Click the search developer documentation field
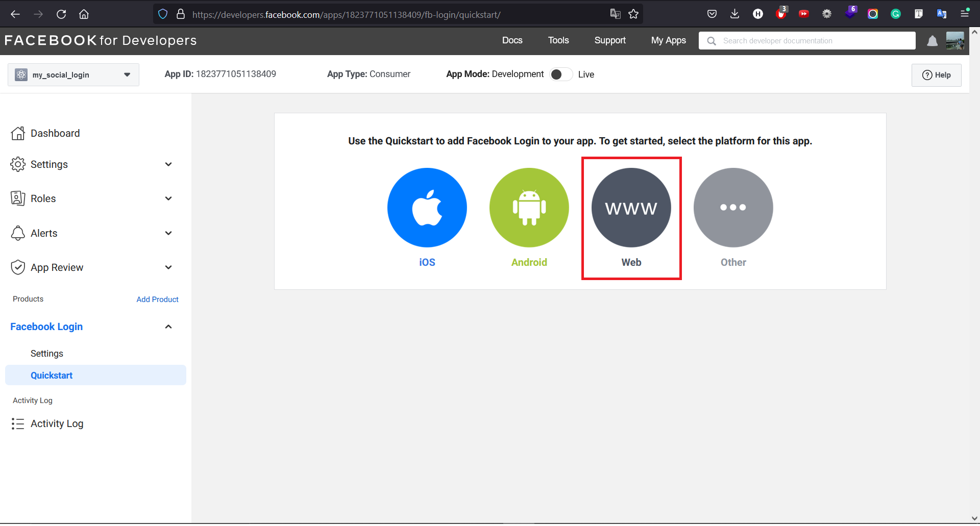The width and height of the screenshot is (980, 526). click(x=807, y=41)
